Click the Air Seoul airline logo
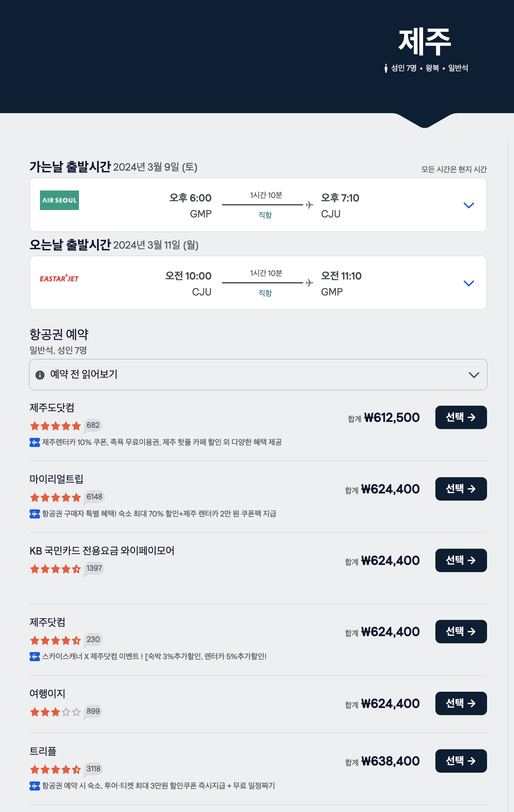Image resolution: width=514 pixels, height=812 pixels. click(59, 200)
